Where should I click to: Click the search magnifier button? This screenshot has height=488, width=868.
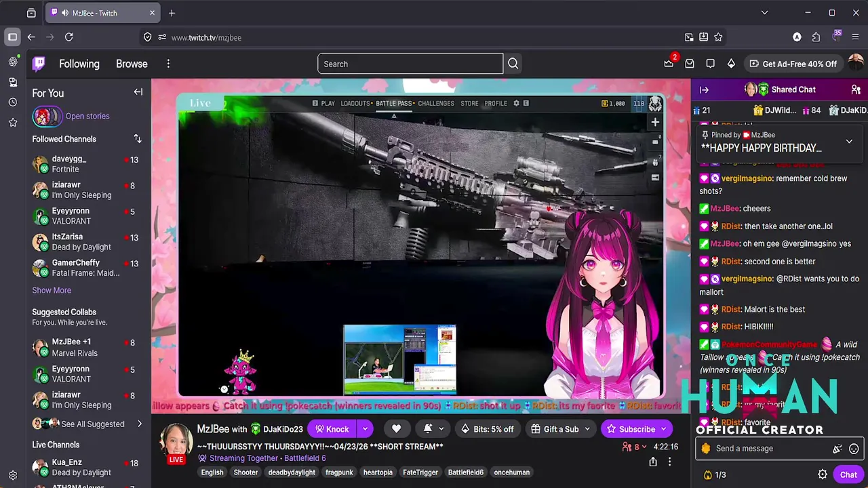click(513, 64)
